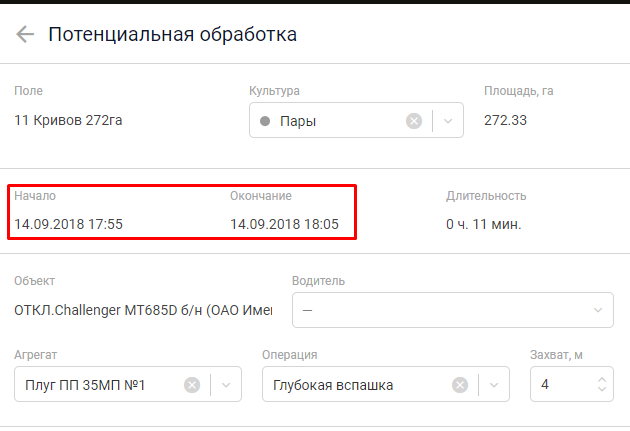Expand the Агрегат dropdown chevron
This screenshot has height=431, width=630.
[x=226, y=385]
